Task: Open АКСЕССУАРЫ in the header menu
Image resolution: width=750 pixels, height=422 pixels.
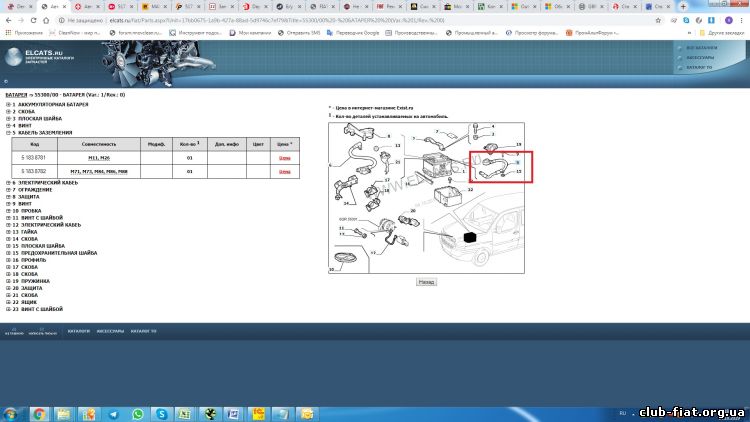Action: pyautogui.click(x=700, y=57)
